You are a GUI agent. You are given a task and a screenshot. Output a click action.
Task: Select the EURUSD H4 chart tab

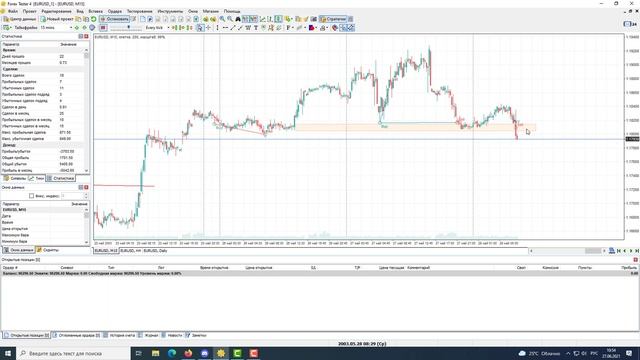(131, 251)
